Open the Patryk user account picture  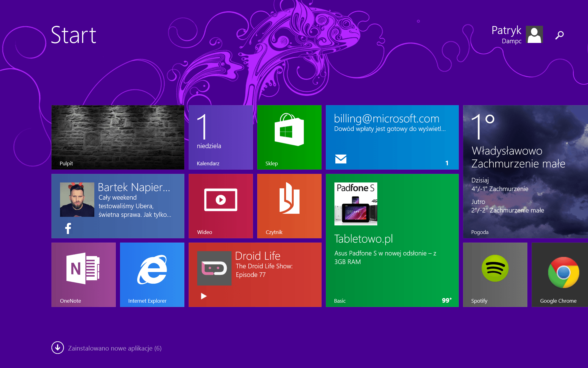click(534, 34)
